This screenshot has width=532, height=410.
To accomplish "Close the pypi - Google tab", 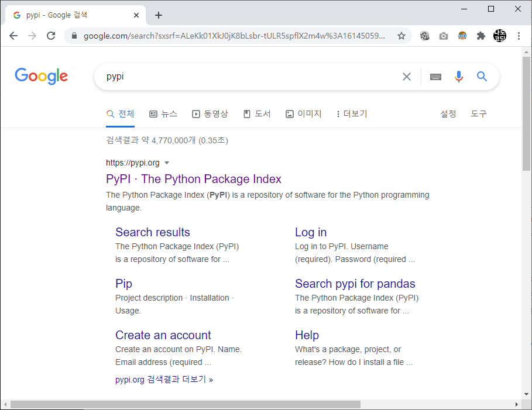I will 136,15.
